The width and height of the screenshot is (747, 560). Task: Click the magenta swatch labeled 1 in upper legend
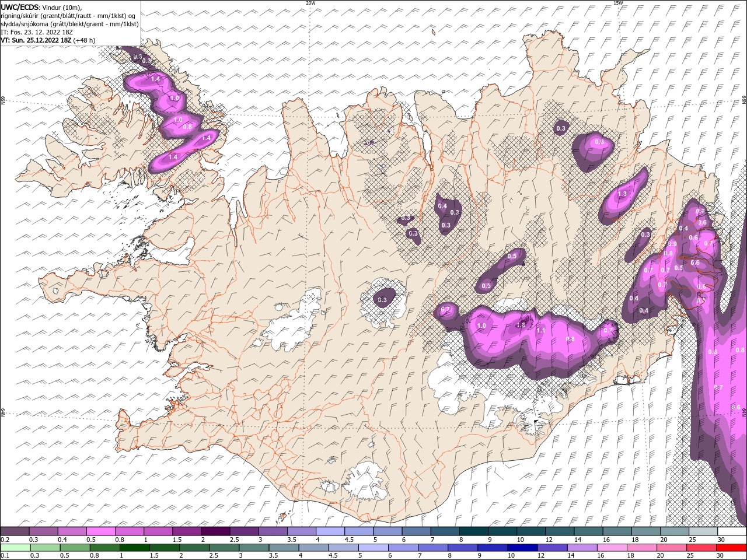point(158,531)
